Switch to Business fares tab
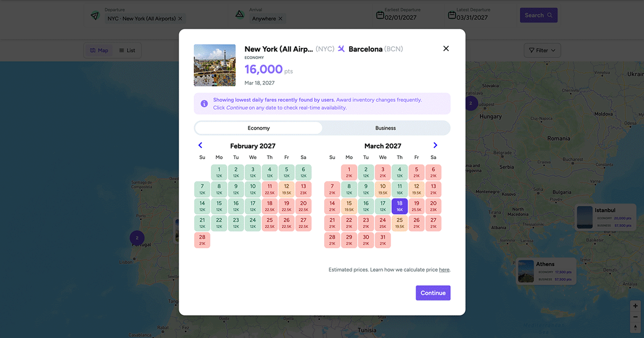 click(385, 128)
